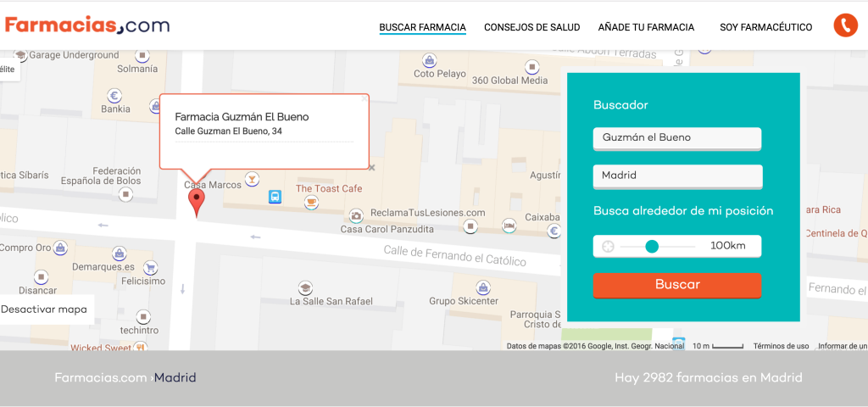Click the Casa Carol Panzudita marker icon
Screen dimensions: 868x407
click(470, 226)
